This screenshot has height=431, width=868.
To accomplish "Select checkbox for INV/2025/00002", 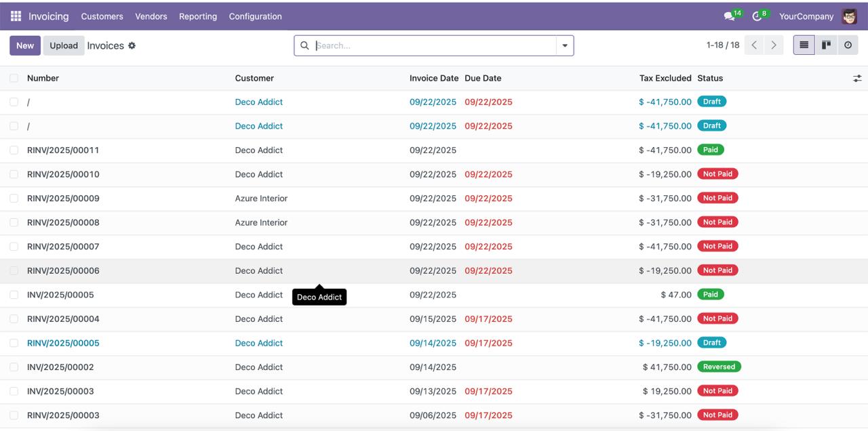I will [x=14, y=367].
